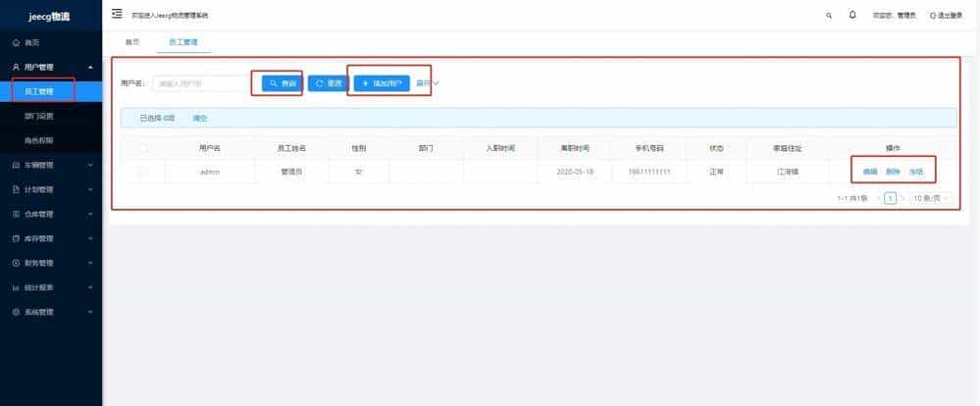The width and height of the screenshot is (980, 406).
Task: Go to 首页 in the sidebar
Action: pyautogui.click(x=51, y=42)
